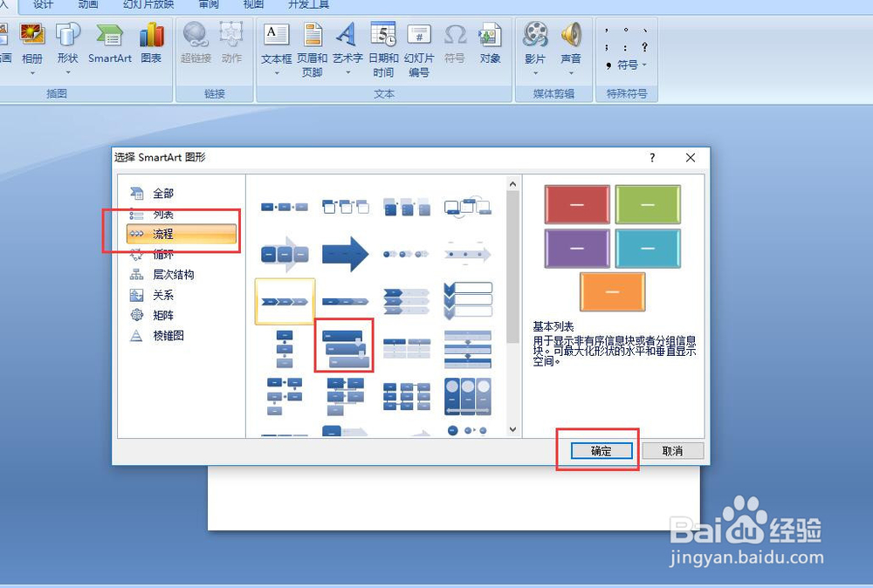This screenshot has width=873, height=588.
Task: Choose the 3x3 grid of boxes layout
Action: 407,397
